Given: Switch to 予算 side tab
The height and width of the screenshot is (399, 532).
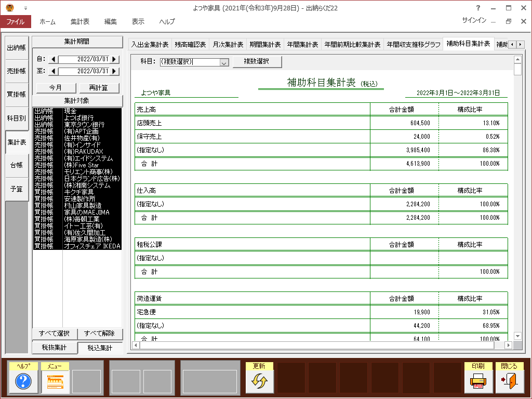Looking at the screenshot, I should (17, 189).
